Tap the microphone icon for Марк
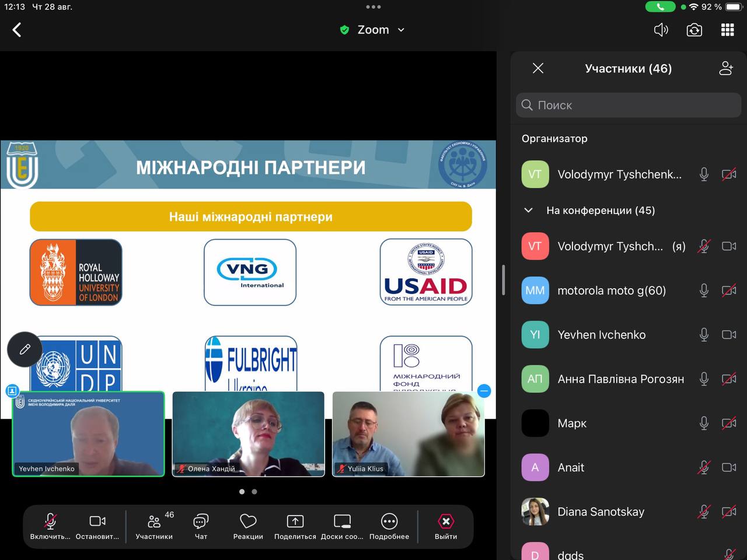Viewport: 747px width, 560px height. (704, 423)
